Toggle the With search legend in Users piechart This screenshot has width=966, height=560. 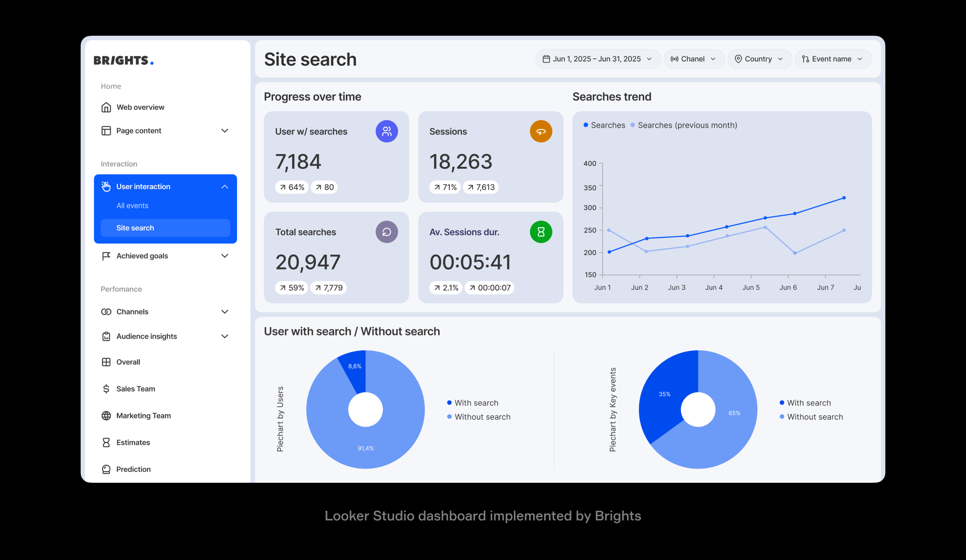(473, 403)
